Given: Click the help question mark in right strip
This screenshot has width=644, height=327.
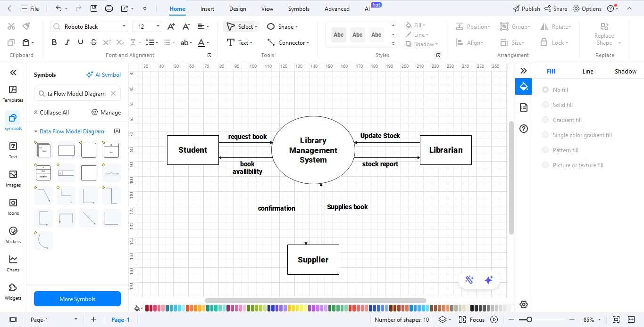Looking at the screenshot, I should coord(523,129).
